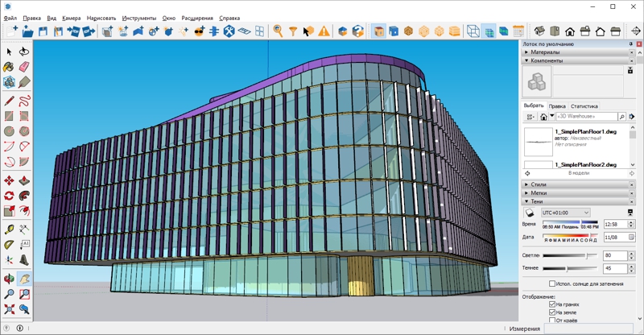Select the arrow Select tool
644x335 pixels.
(9, 52)
